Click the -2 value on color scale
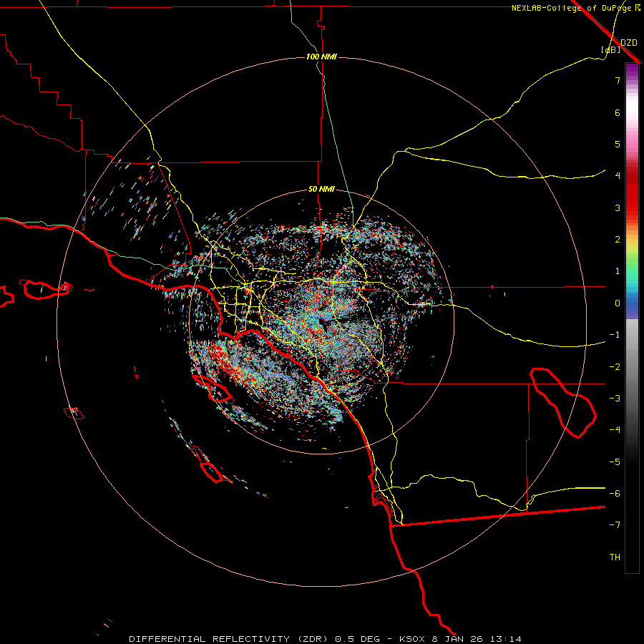644x644 pixels. click(615, 366)
